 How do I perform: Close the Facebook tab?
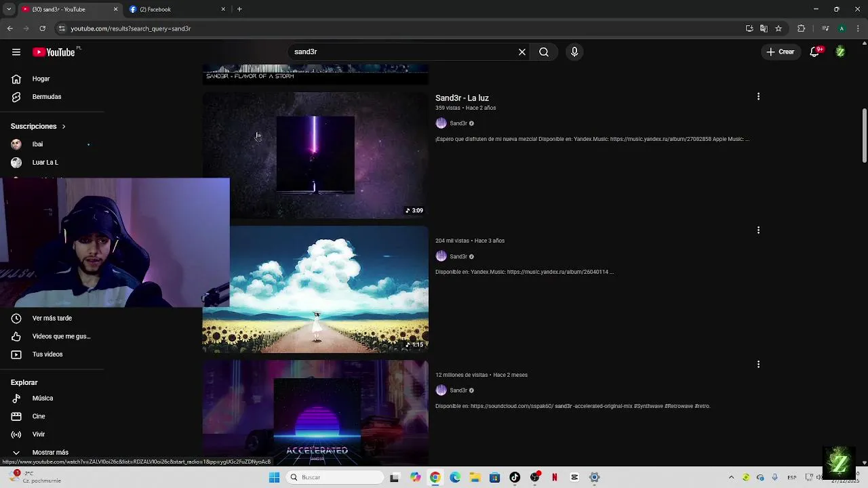click(x=223, y=9)
